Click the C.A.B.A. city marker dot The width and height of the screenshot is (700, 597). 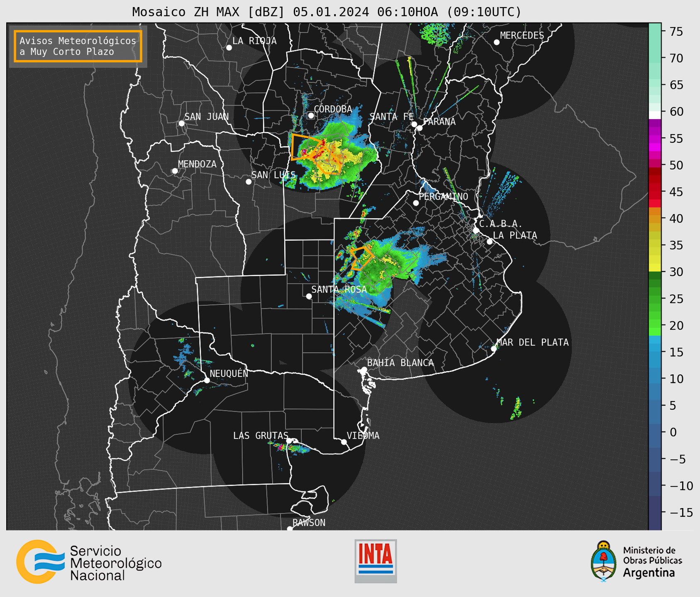476,230
